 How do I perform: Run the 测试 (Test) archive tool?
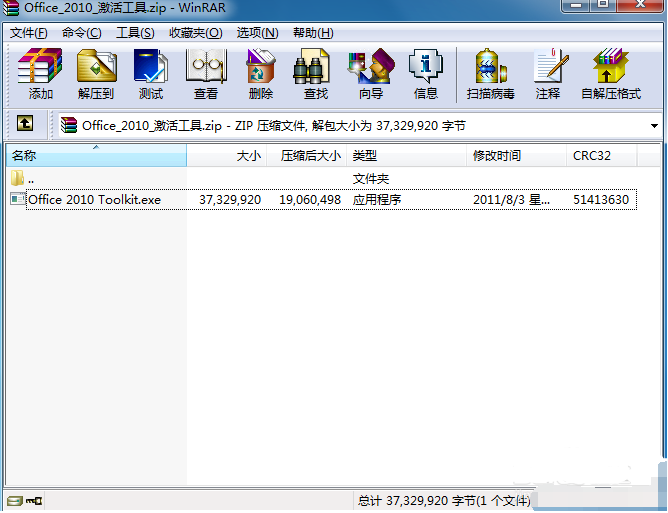point(151,74)
